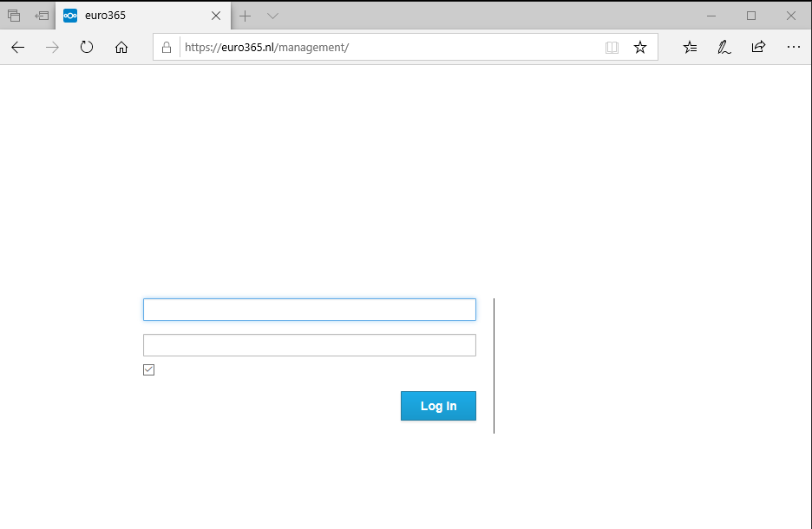812x529 pixels.
Task: Open a new browser tab
Action: click(x=246, y=16)
